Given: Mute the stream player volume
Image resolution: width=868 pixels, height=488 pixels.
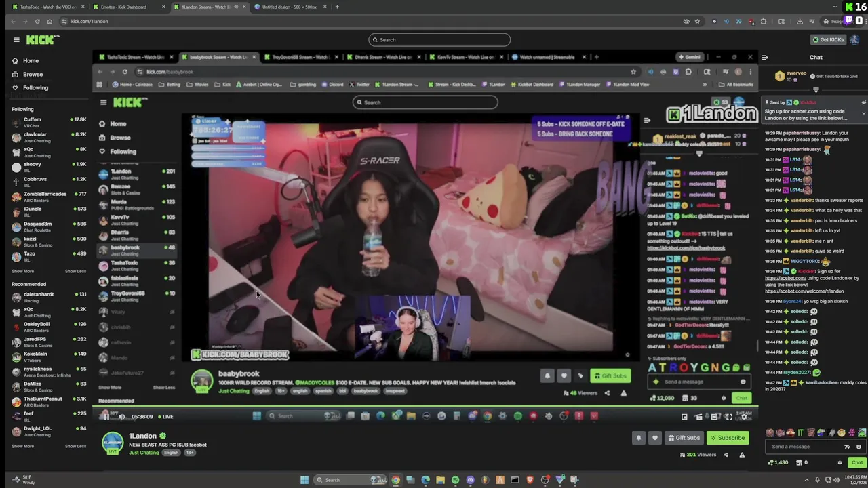Looking at the screenshot, I should [121, 417].
